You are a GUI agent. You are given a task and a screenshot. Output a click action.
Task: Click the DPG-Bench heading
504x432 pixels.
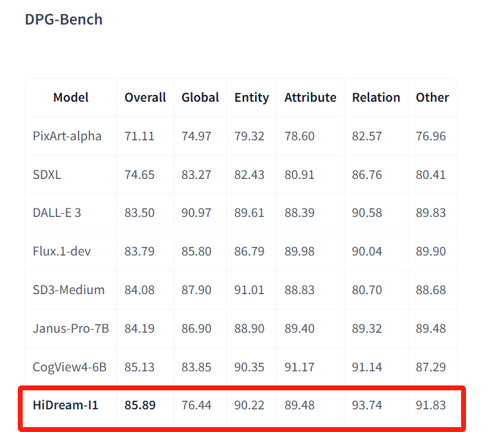click(63, 19)
